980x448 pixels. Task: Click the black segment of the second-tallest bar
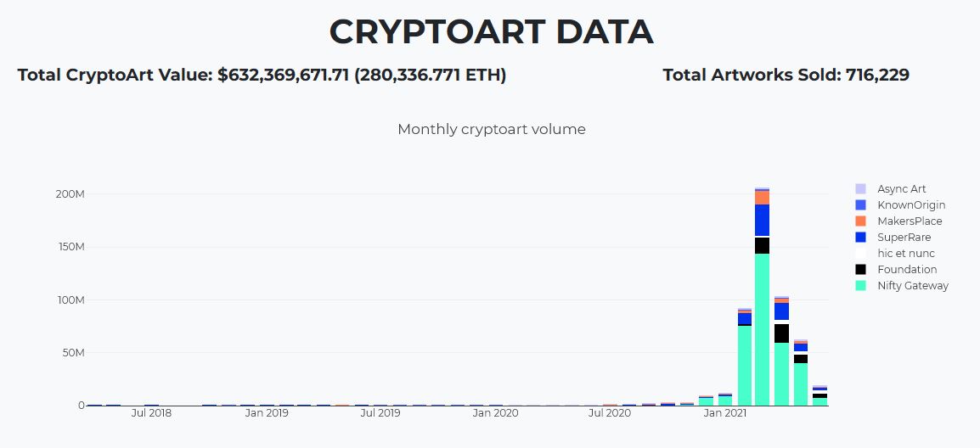click(781, 333)
